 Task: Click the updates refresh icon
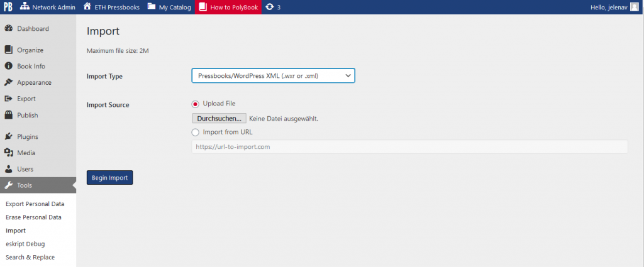tap(269, 7)
